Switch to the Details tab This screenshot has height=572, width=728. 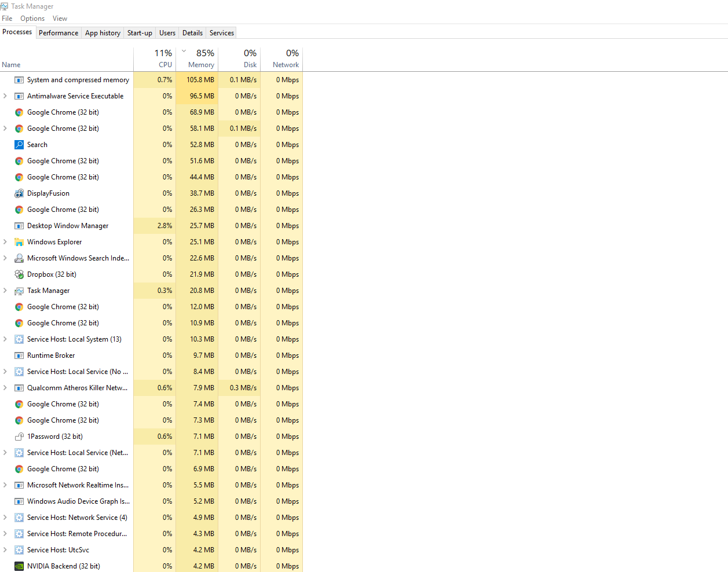pos(192,33)
